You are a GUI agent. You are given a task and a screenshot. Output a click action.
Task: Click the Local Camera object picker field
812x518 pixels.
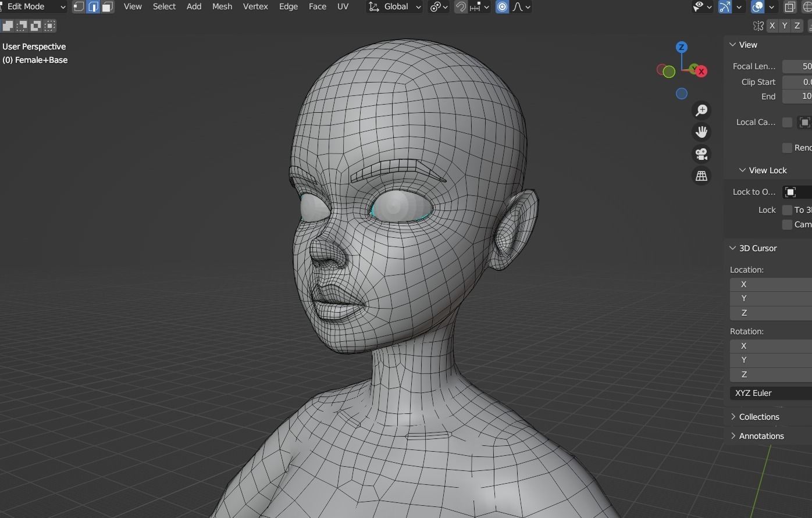(x=804, y=122)
